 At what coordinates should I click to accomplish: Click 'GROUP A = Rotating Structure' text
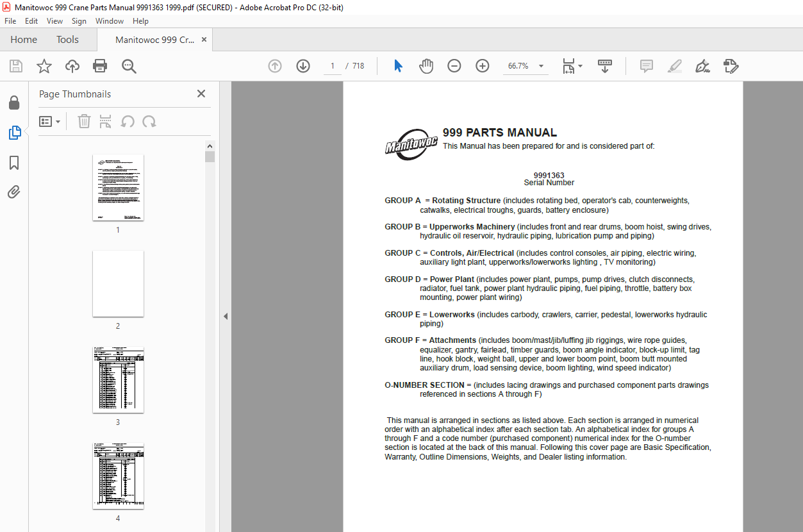[x=443, y=201]
